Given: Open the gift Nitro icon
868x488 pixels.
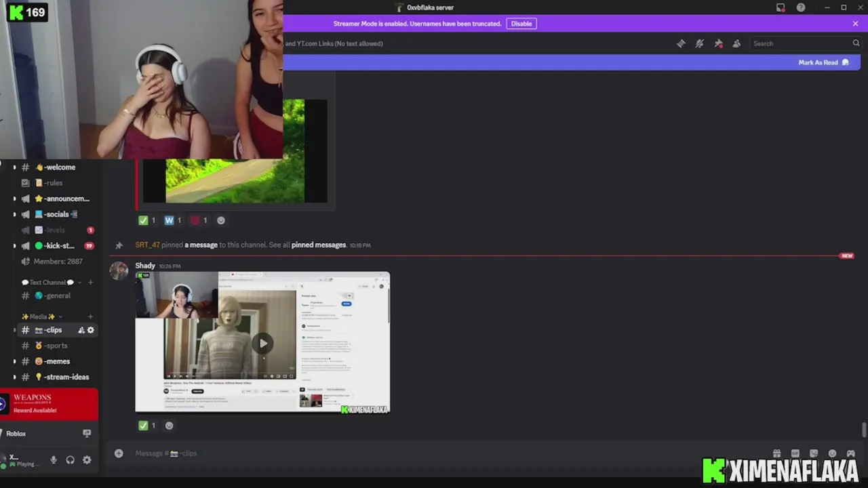Looking at the screenshot, I should point(776,453).
